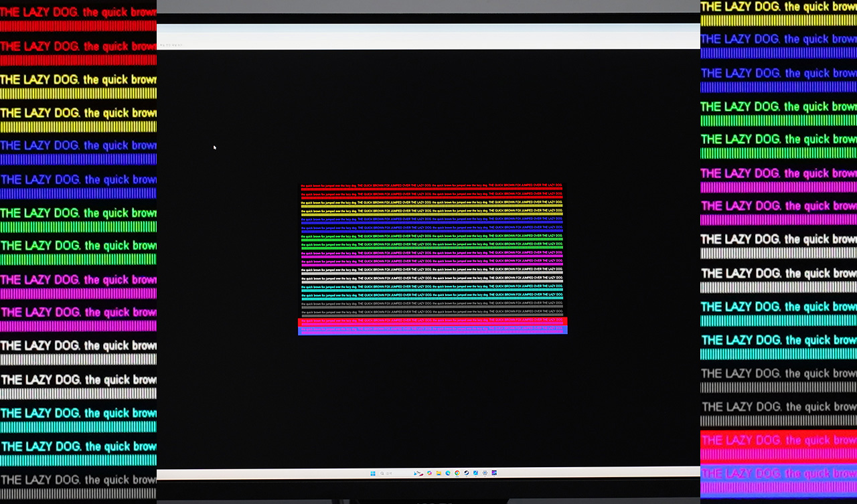Launch Microsoft Edge from the taskbar
Screen dimensions: 857x504
point(448,473)
